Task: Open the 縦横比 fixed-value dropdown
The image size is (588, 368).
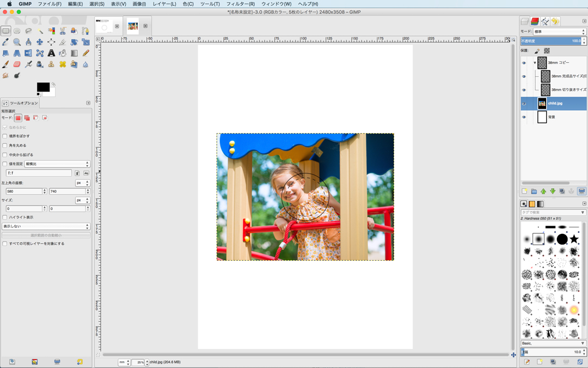Action: (57, 164)
